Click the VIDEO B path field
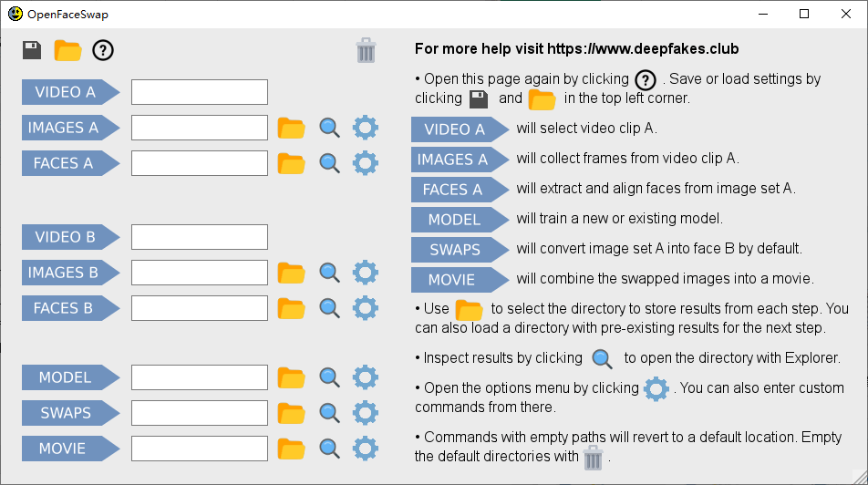 point(200,237)
